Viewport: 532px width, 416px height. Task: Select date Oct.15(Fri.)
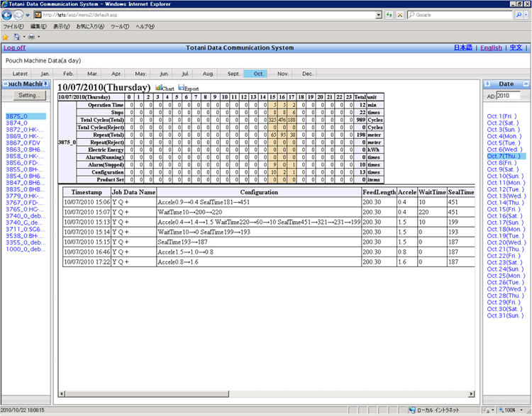[504, 209]
